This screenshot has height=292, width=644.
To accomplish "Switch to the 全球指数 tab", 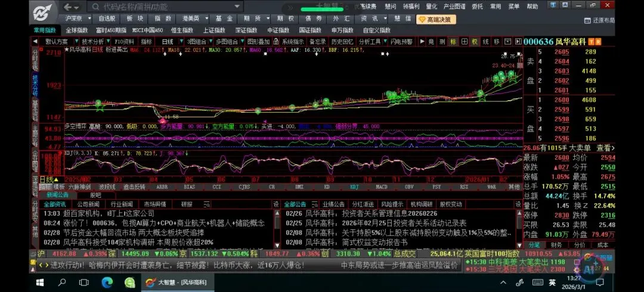I will (x=77, y=30).
